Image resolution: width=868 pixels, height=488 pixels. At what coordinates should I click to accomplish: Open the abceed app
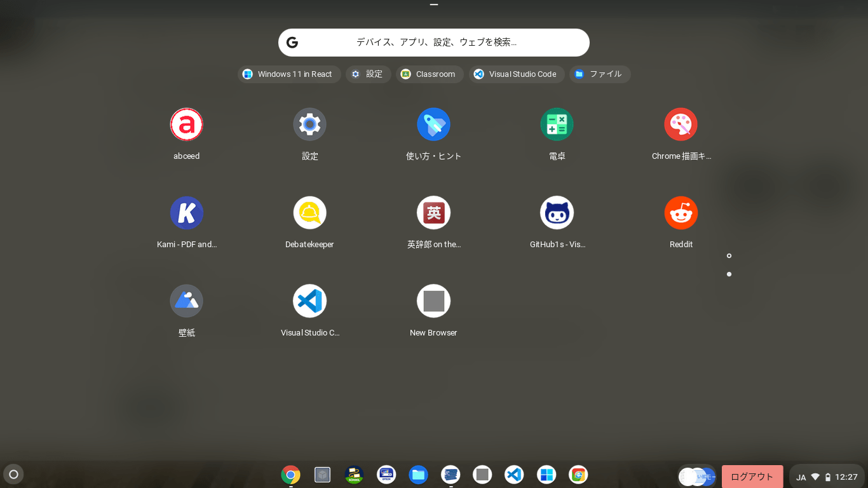[186, 125]
